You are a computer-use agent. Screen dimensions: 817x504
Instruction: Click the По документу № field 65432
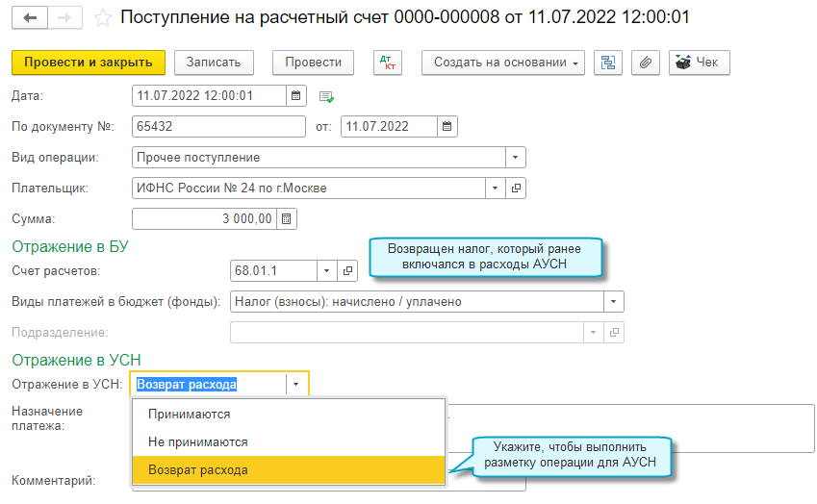218,127
